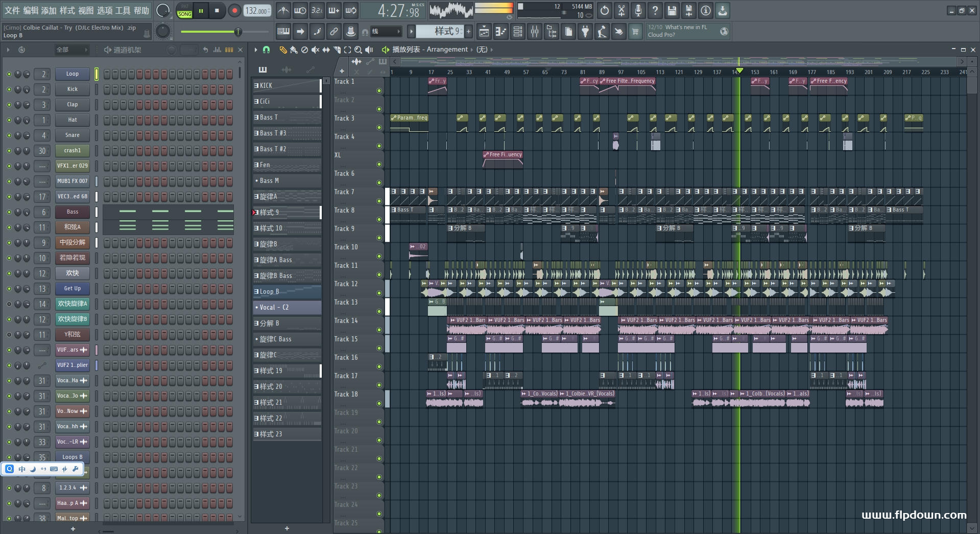The width and height of the screenshot is (980, 534).
Task: Select the playlist zoom magnifier tool
Action: 358,50
